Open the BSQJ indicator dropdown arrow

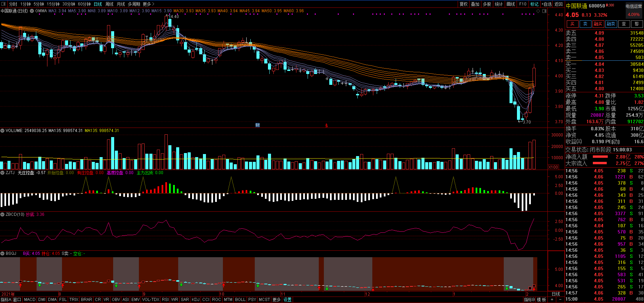[2, 253]
